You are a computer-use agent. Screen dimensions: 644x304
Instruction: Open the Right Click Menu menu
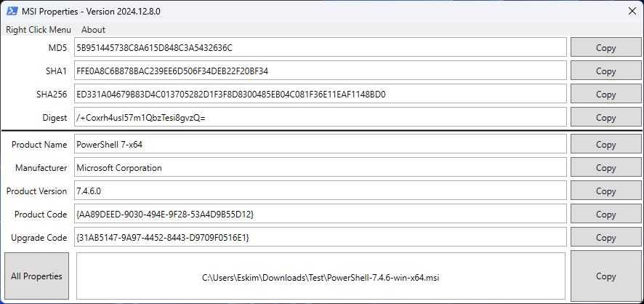coord(39,30)
